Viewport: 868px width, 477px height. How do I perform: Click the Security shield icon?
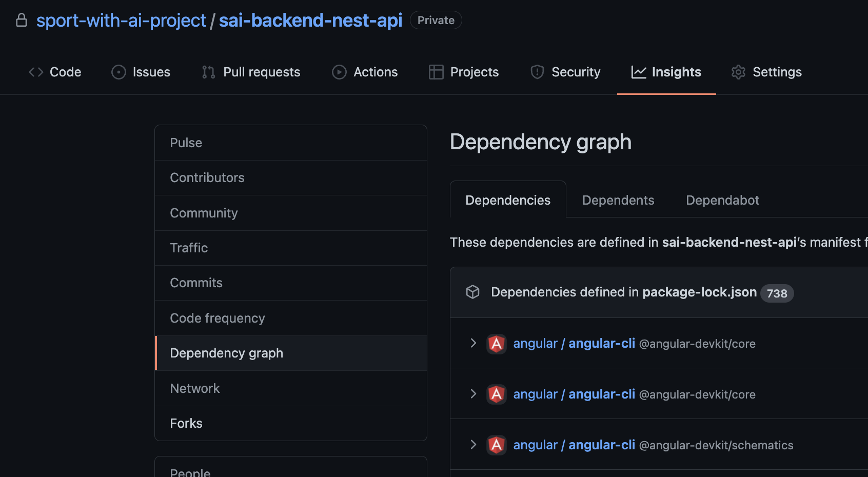537,72
